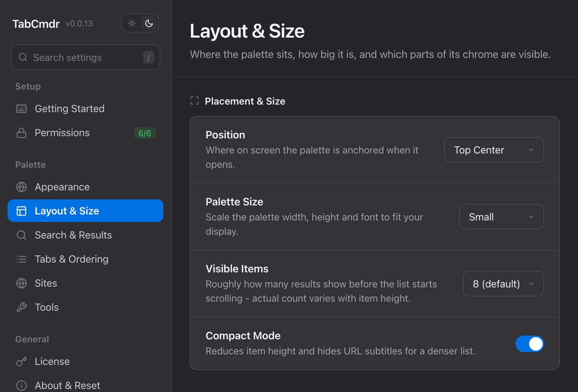Open the License page
This screenshot has width=578, height=392.
coord(85,361)
